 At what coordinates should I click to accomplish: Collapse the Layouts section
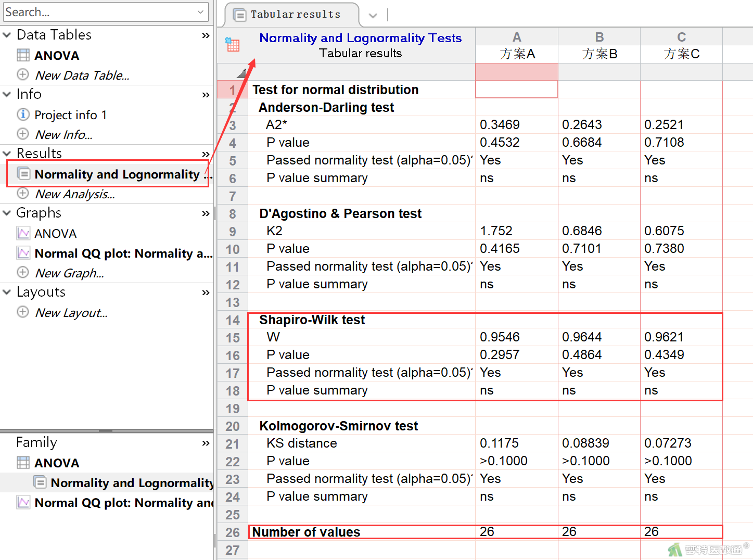(7, 292)
